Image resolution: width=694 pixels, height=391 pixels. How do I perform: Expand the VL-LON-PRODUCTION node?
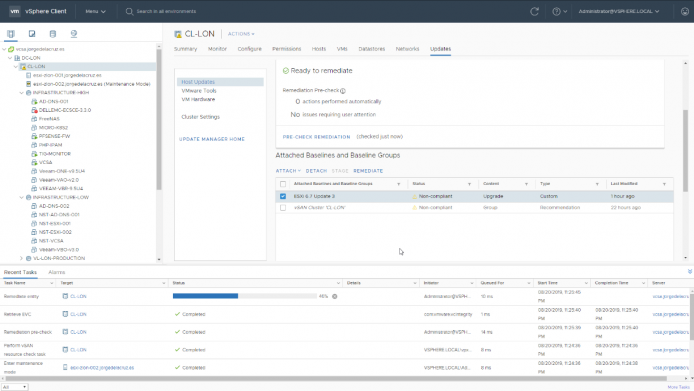point(21,258)
